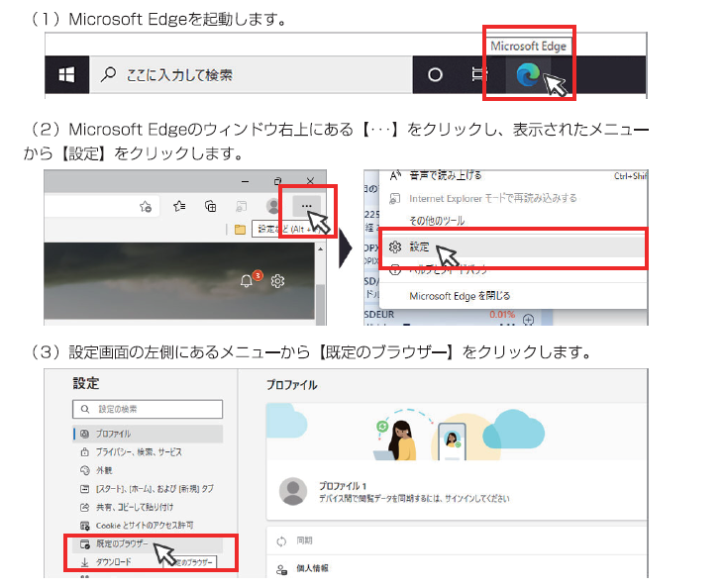Expand the その他のツール submenu
The height and width of the screenshot is (588, 725).
tap(437, 221)
